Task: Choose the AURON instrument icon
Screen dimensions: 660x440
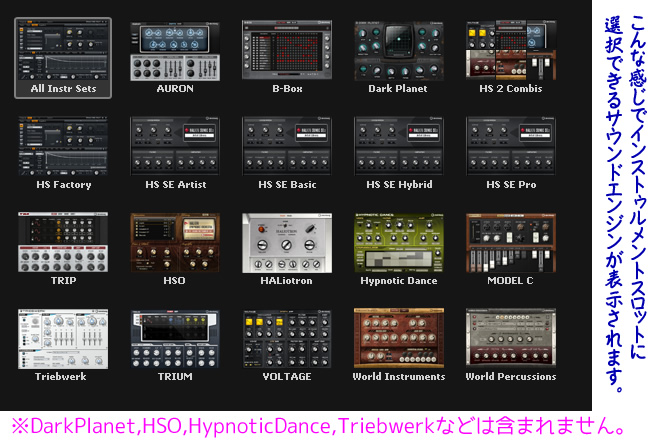Action: click(175, 51)
